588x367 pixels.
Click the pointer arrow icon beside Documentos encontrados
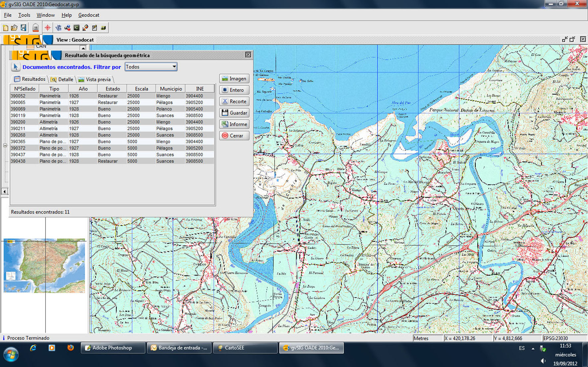(15, 67)
